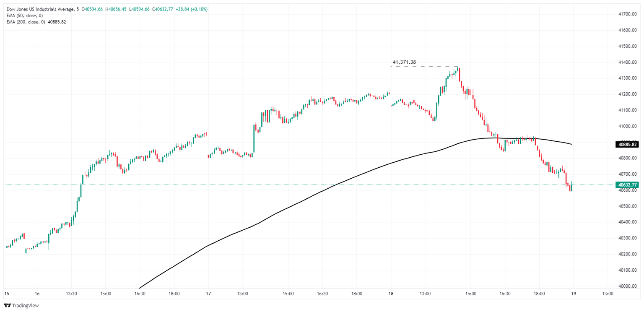Image resolution: width=644 pixels, height=312 pixels.
Task: Click the date 19 on time axis
Action: click(x=573, y=294)
